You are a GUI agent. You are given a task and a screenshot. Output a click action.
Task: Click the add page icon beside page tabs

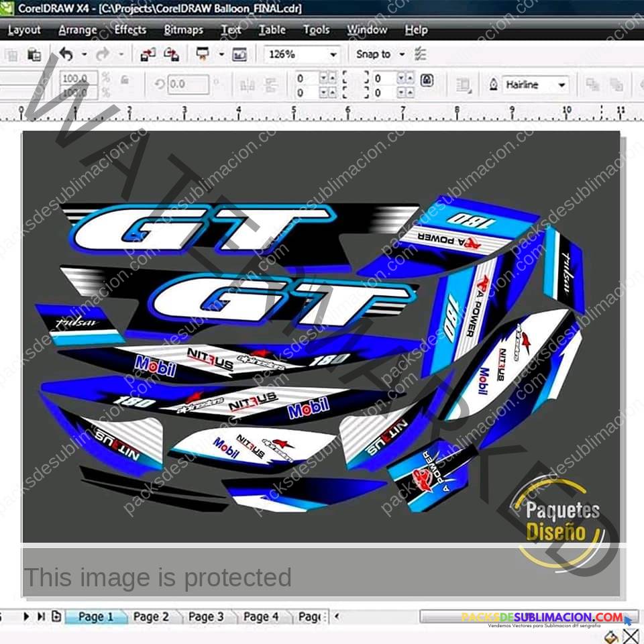56,616
